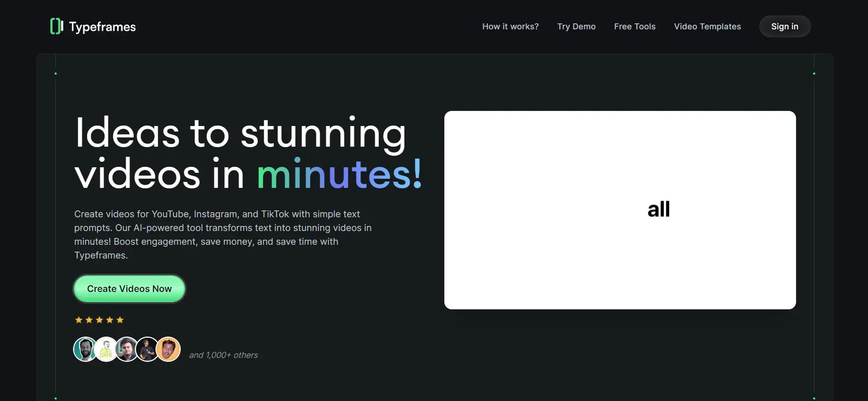The width and height of the screenshot is (868, 401).
Task: Click the paragraph starting "Create videos for YouTube"
Action: coord(223,235)
